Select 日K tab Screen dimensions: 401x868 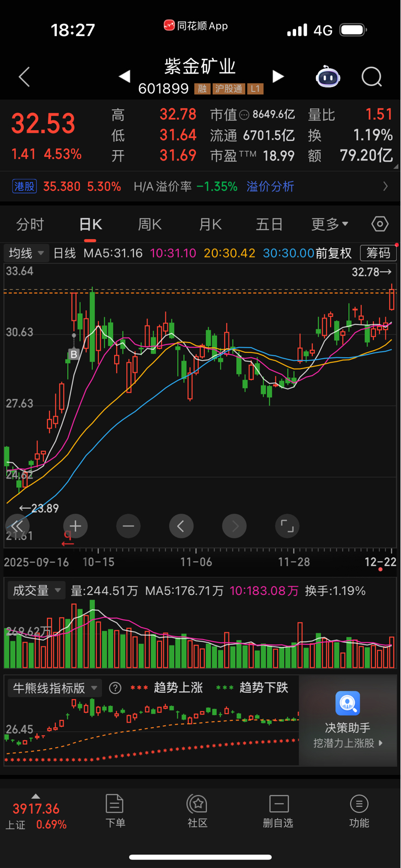pyautogui.click(x=90, y=225)
